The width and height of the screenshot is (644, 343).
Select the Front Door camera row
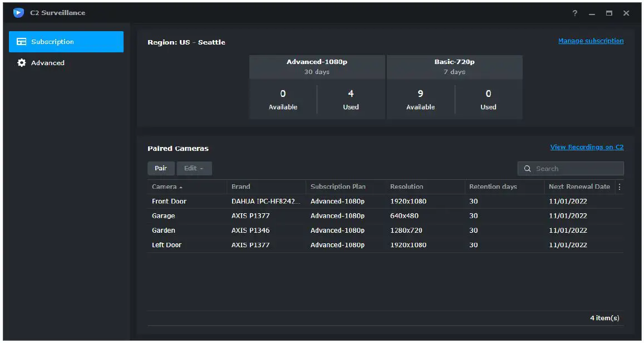pos(169,202)
